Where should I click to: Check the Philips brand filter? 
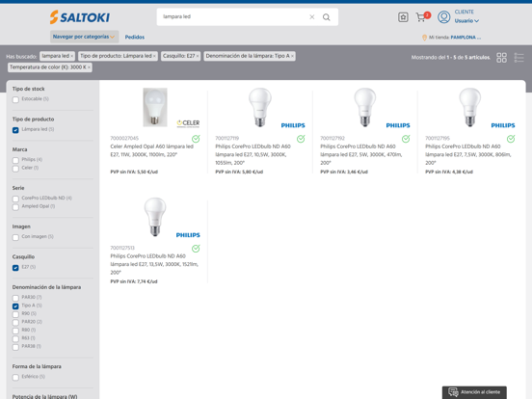[x=15, y=161]
